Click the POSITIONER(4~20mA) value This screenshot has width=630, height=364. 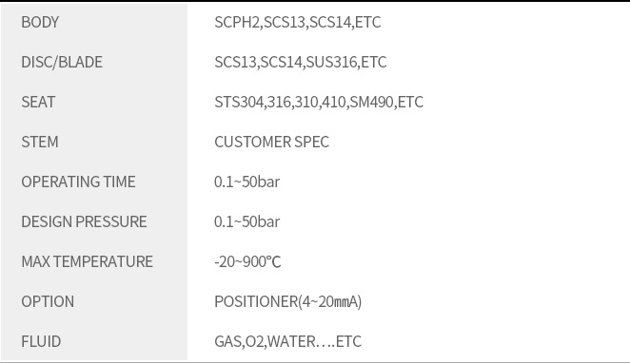click(287, 301)
